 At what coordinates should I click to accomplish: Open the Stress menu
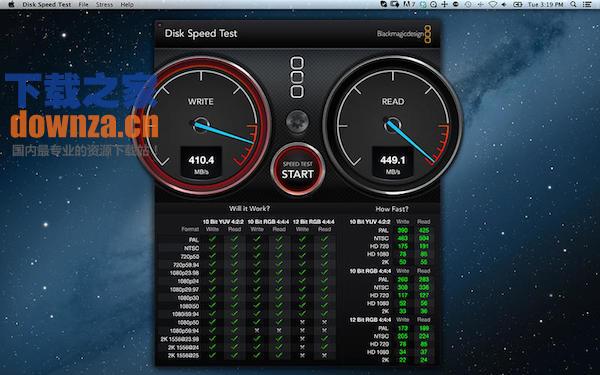tap(104, 5)
